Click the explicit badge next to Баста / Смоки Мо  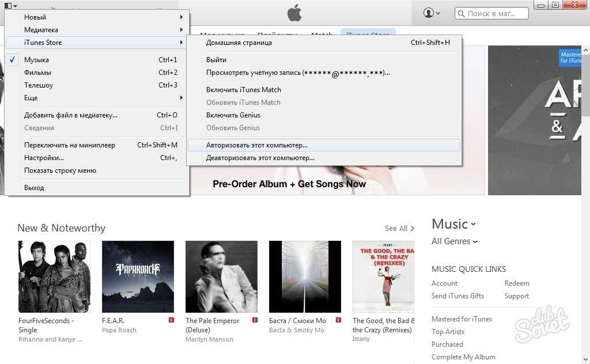click(x=338, y=320)
